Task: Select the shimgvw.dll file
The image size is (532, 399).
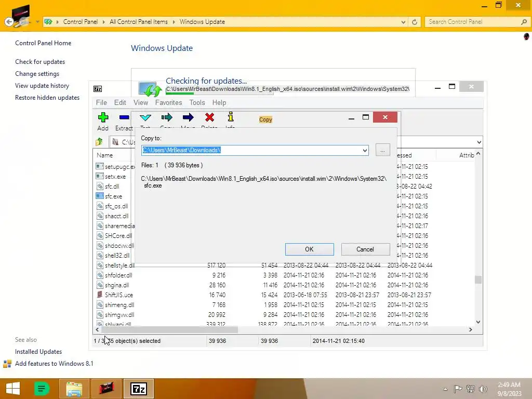Action: tap(119, 314)
